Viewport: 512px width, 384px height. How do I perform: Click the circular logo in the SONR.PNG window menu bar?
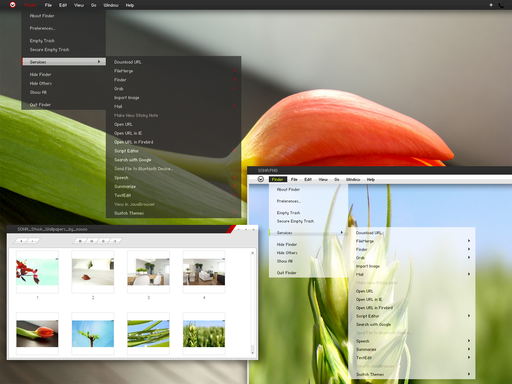coord(261,179)
